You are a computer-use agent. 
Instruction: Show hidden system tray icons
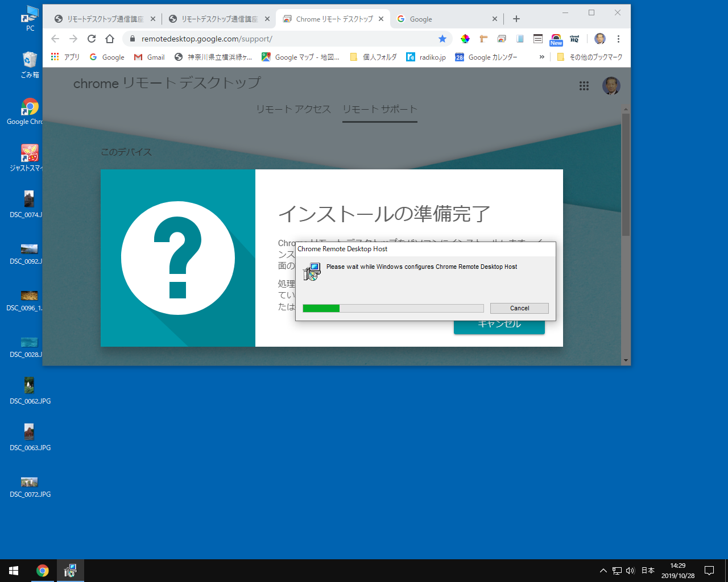coord(603,571)
